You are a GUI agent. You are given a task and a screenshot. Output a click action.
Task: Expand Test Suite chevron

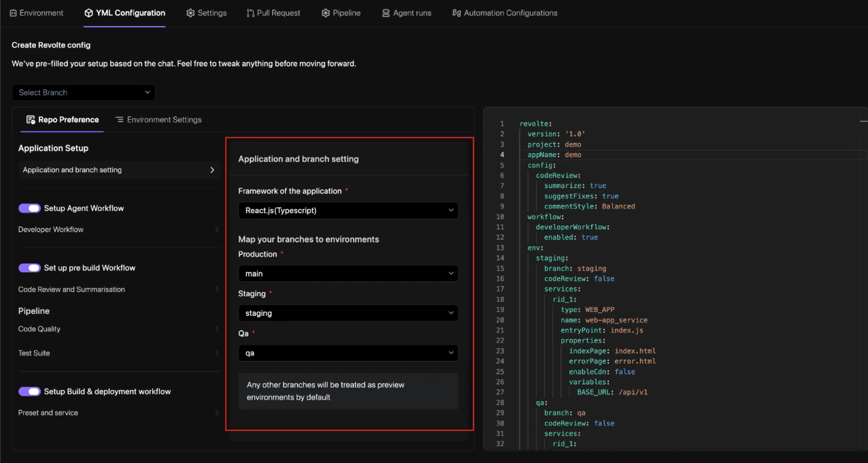[216, 353]
